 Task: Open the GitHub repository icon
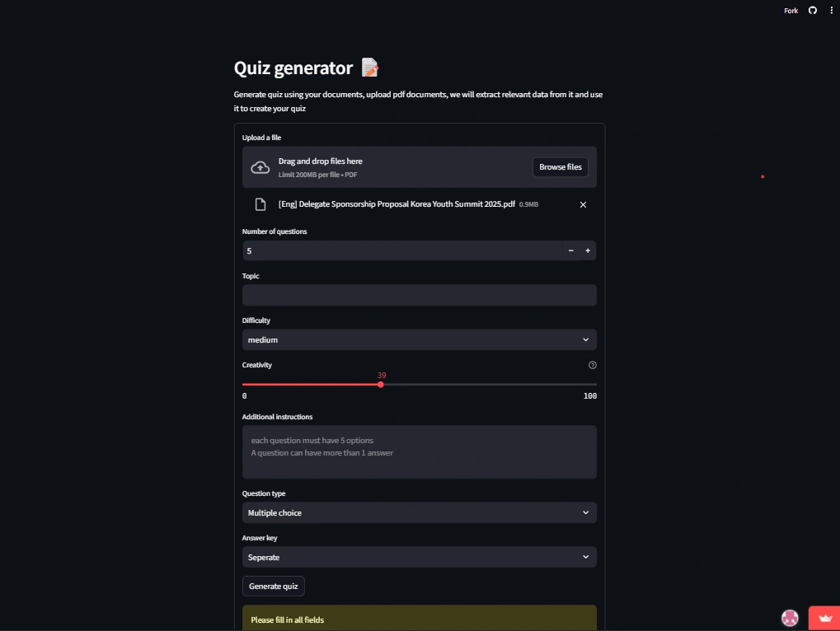[813, 10]
